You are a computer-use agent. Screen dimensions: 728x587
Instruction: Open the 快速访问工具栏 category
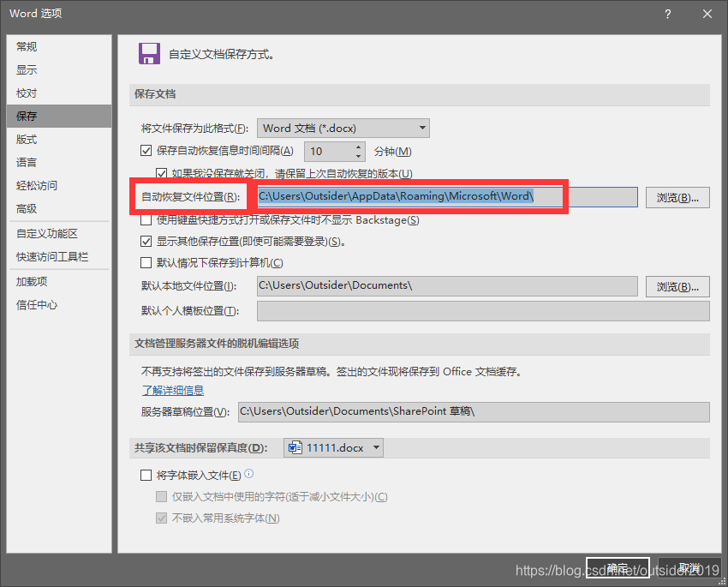tap(59, 257)
